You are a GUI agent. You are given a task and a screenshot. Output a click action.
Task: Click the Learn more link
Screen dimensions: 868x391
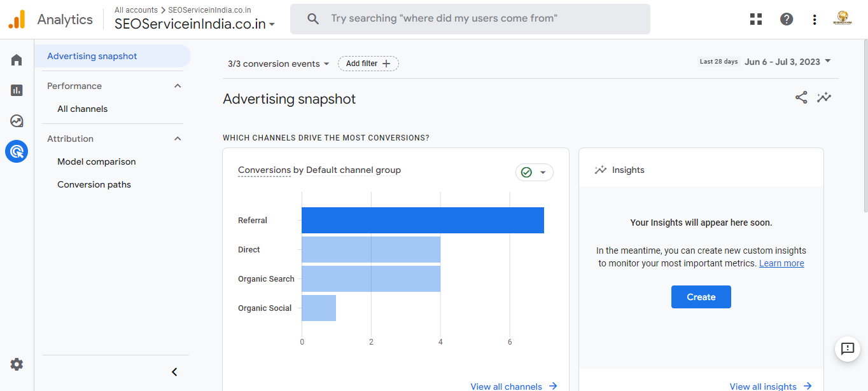(781, 263)
